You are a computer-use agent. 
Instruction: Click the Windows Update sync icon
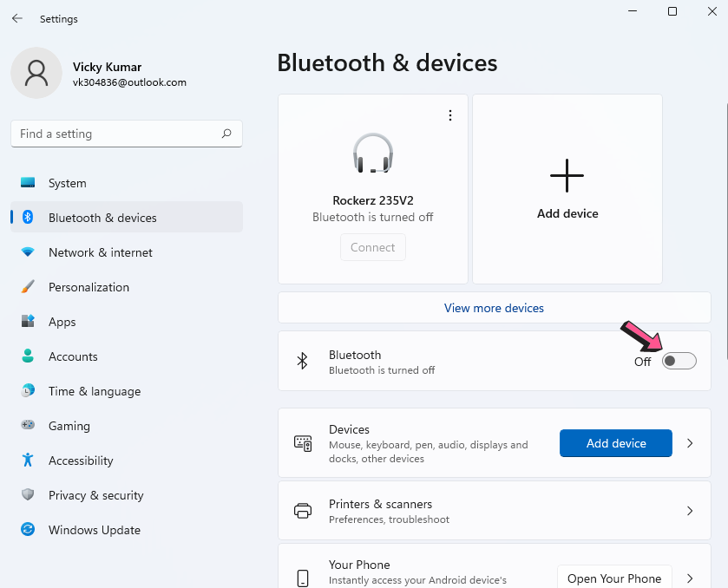click(x=28, y=529)
